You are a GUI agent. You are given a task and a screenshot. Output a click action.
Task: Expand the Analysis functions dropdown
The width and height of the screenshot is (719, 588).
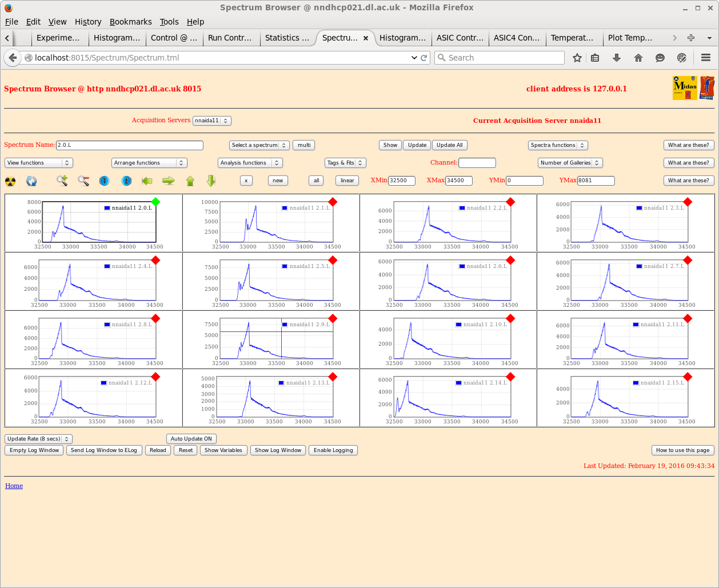250,163
